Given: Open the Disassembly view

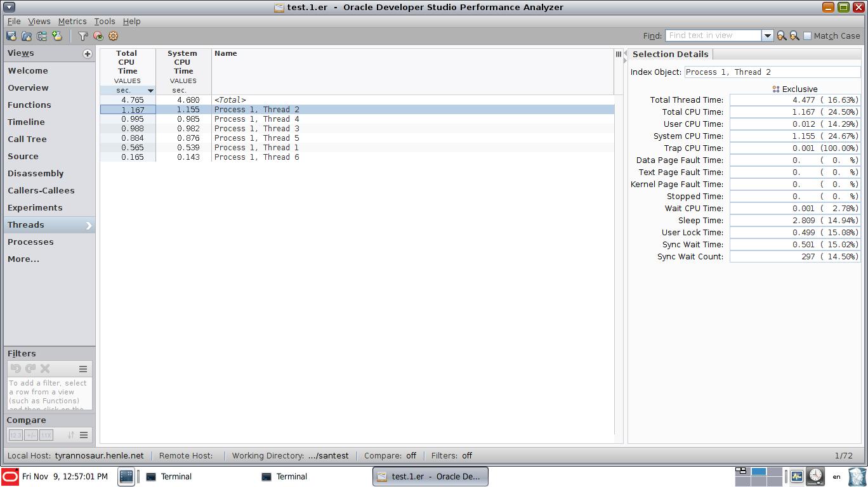Looking at the screenshot, I should [49, 174].
